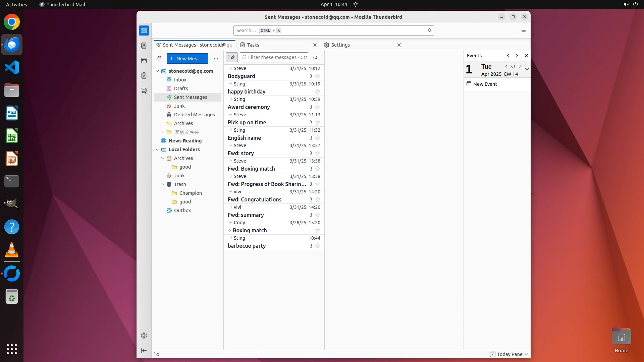
Task: Click New Event in the Events pane
Action: click(485, 84)
